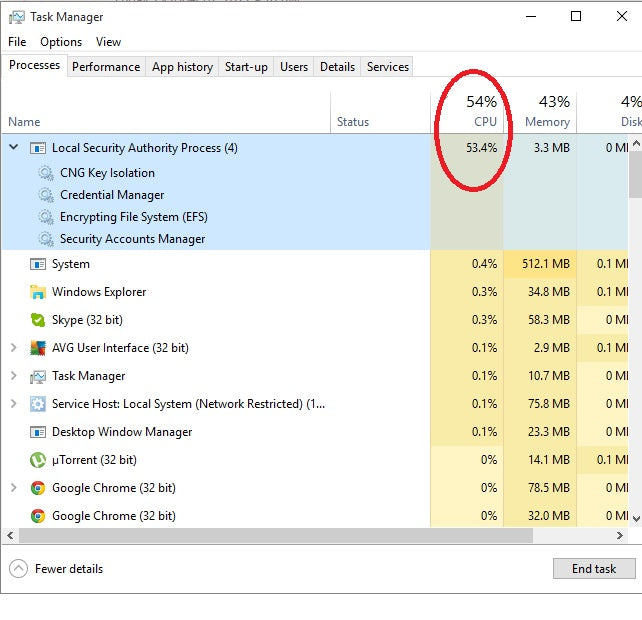Image resolution: width=642 pixels, height=620 pixels.
Task: Click the Skype process icon
Action: 38,320
